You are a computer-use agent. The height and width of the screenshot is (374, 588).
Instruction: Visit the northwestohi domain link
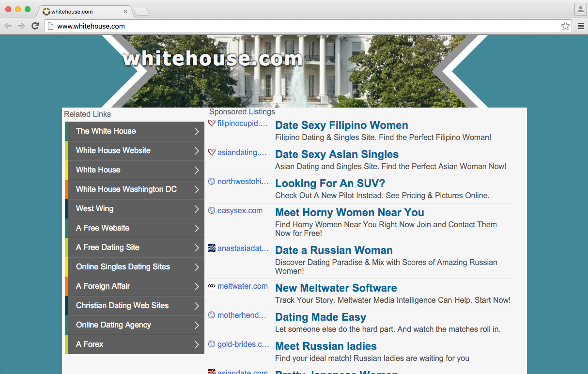243,182
